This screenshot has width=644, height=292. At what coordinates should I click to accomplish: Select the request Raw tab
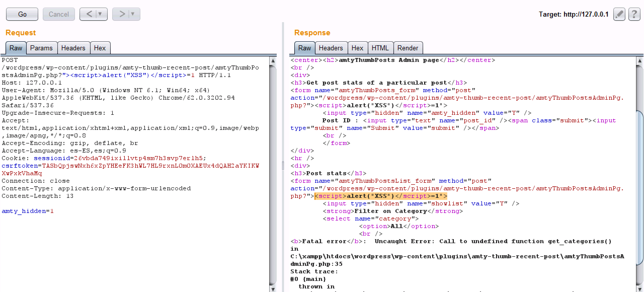(x=16, y=48)
